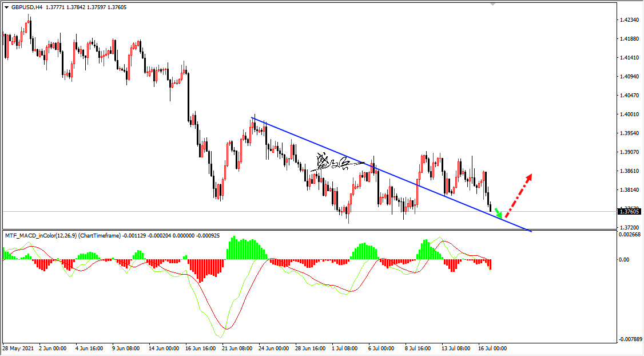Click the 28 May 2021 date label
Viewport: 644px width, 356px height.
coord(18,348)
